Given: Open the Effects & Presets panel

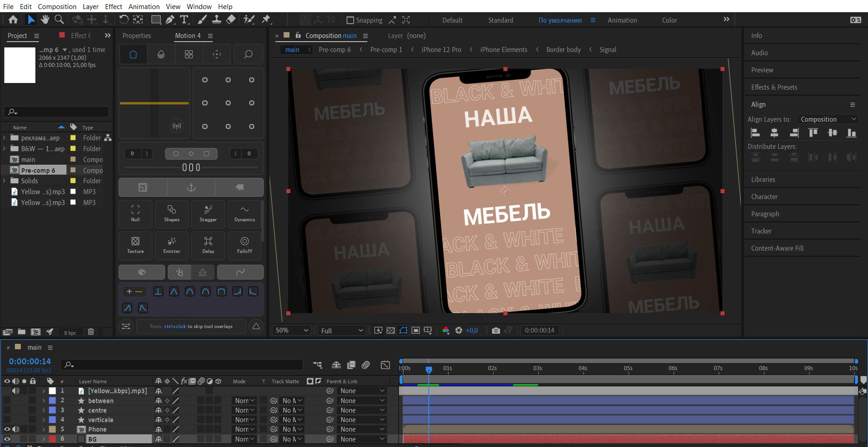Looking at the screenshot, I should pyautogui.click(x=774, y=87).
